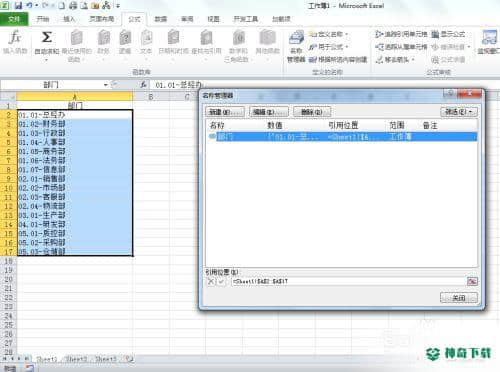
Task: Click the reference location input field
Action: point(349,281)
